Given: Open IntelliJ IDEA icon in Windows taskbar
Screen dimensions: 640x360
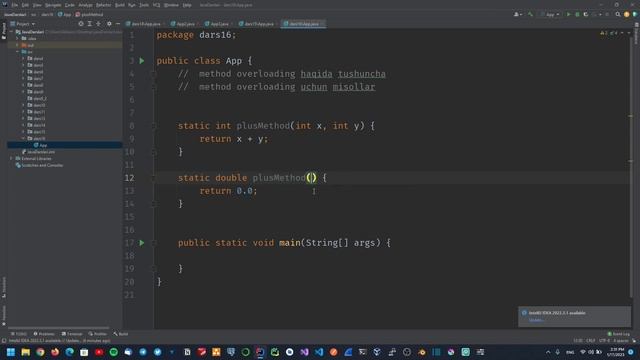Looking at the screenshot, I should (x=260, y=352).
